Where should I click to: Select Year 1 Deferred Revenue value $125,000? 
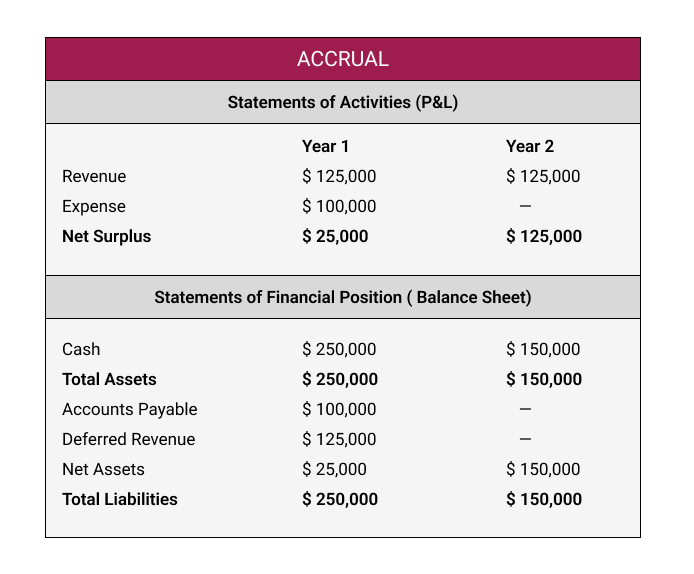[339, 439]
